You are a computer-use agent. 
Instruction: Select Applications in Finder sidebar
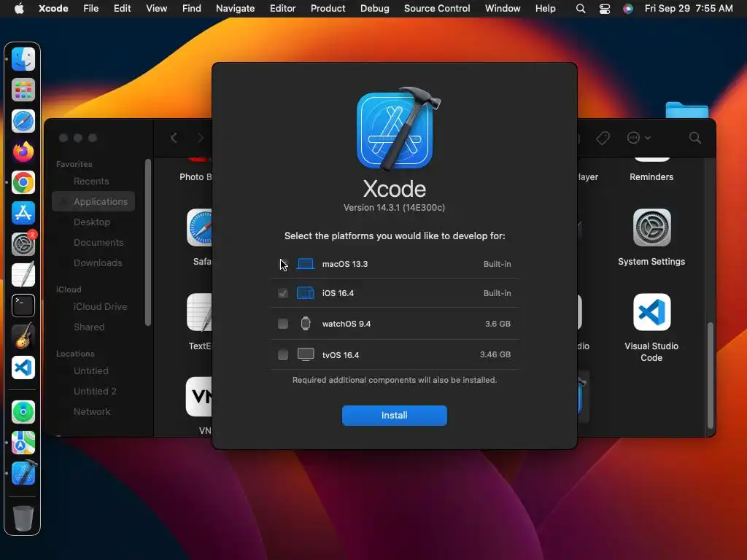tap(93, 201)
